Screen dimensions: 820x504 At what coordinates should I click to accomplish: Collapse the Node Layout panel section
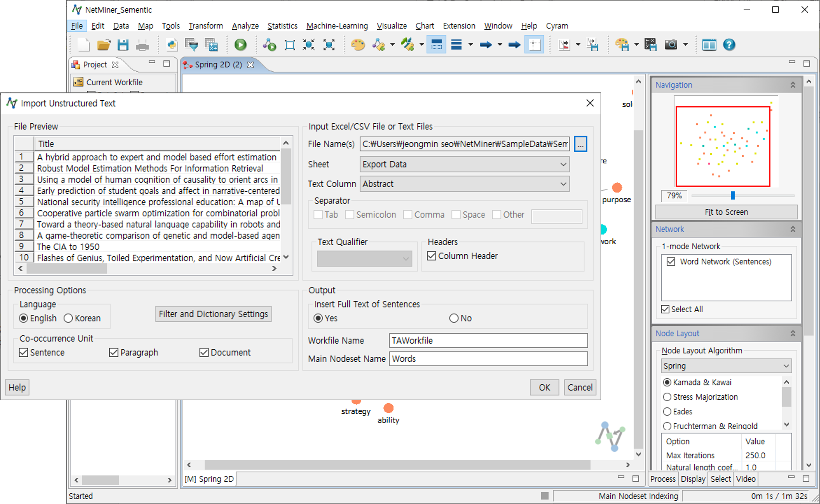pyautogui.click(x=793, y=333)
